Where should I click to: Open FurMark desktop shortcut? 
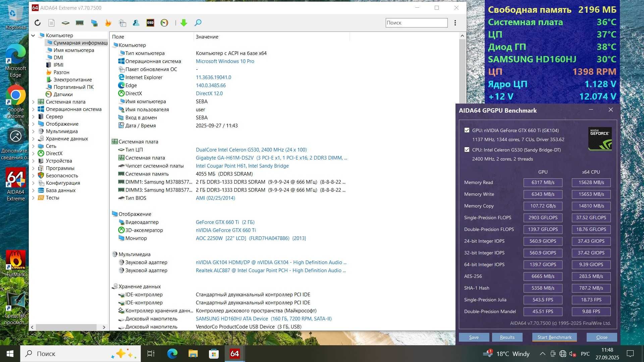(15, 264)
